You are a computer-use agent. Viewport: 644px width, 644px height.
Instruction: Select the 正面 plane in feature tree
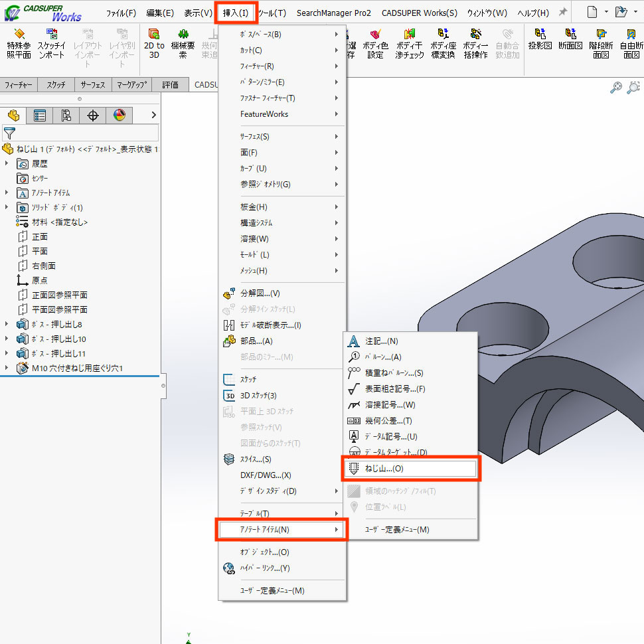click(x=40, y=236)
